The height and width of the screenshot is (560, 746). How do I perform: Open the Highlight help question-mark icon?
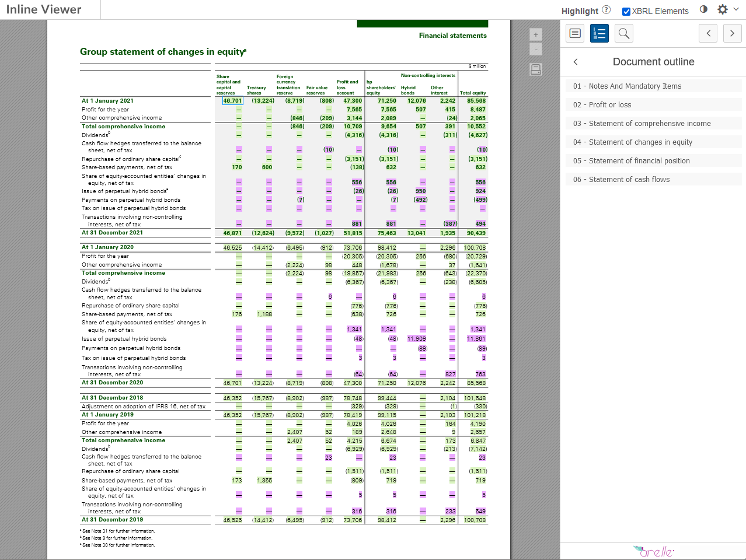606,10
